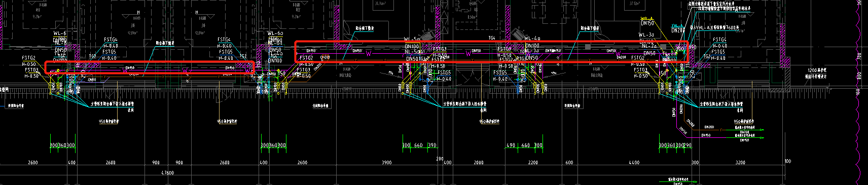Click the WL-6a riser label
Viewport: 868px width, 185px height.
click(x=275, y=33)
